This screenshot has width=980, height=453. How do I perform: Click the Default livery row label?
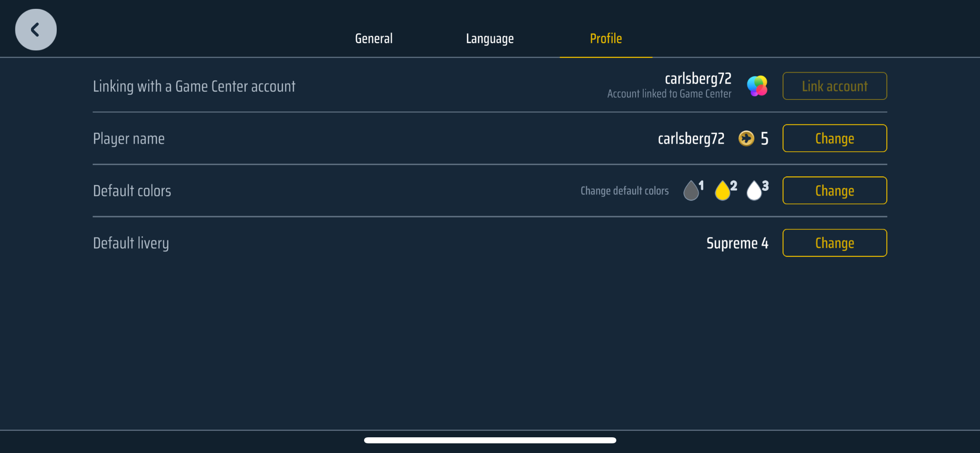coord(131,243)
